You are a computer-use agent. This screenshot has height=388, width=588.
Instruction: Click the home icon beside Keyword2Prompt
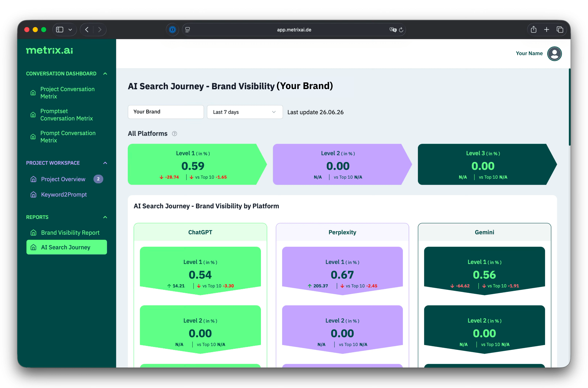tap(33, 195)
